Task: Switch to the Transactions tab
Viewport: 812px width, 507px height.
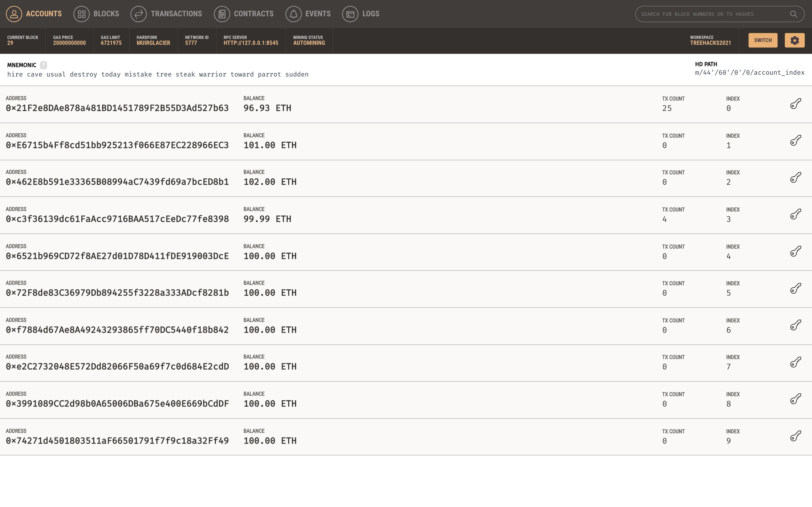Action: tap(167, 14)
